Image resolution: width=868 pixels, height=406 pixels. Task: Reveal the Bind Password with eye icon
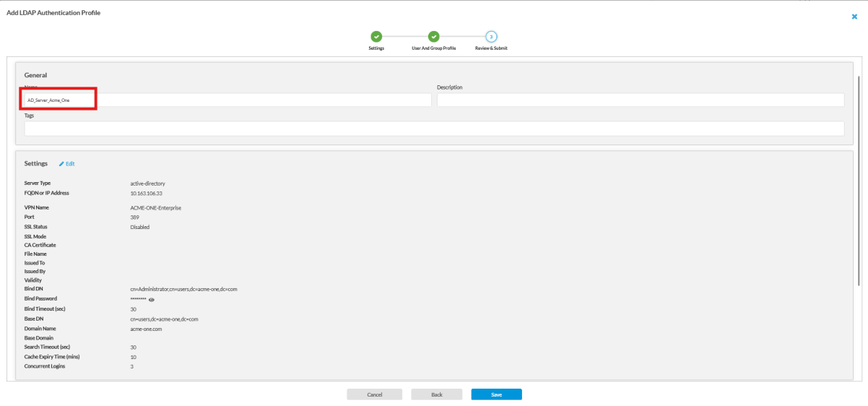[x=152, y=299]
